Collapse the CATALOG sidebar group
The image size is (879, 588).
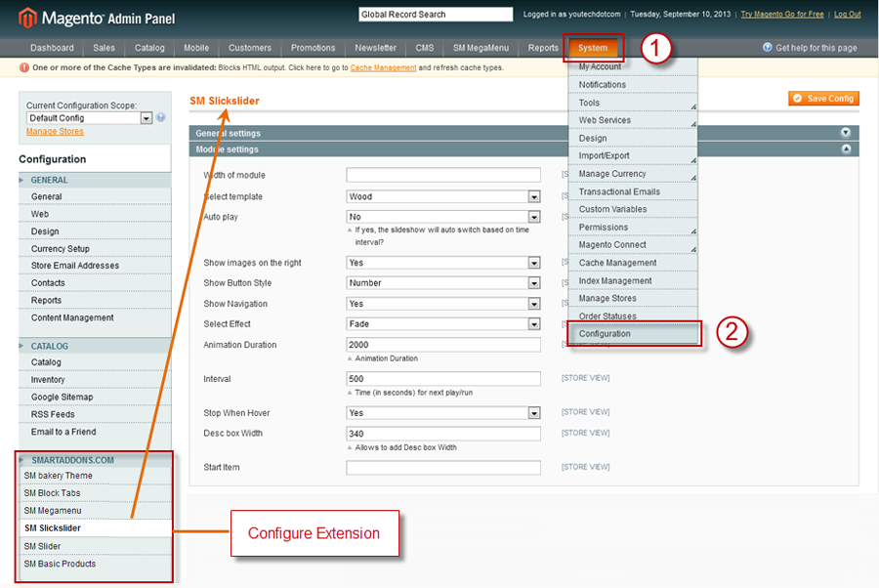pos(95,347)
